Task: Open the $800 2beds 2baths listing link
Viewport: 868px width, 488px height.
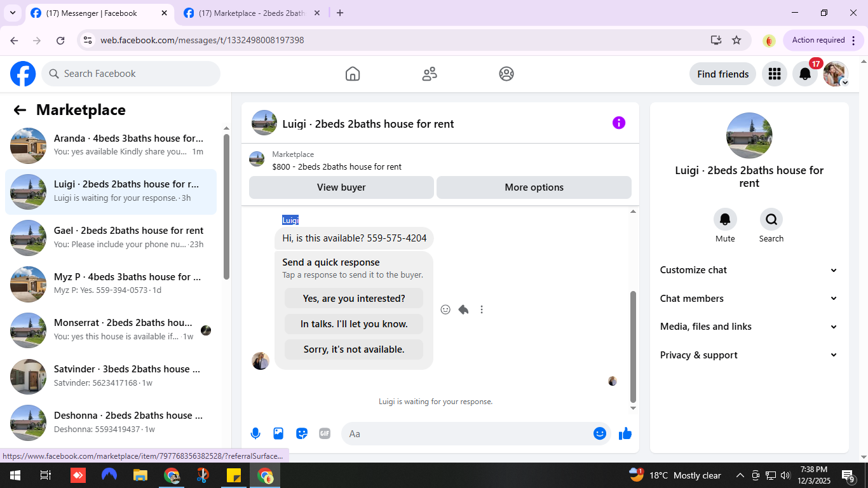Action: [x=337, y=166]
